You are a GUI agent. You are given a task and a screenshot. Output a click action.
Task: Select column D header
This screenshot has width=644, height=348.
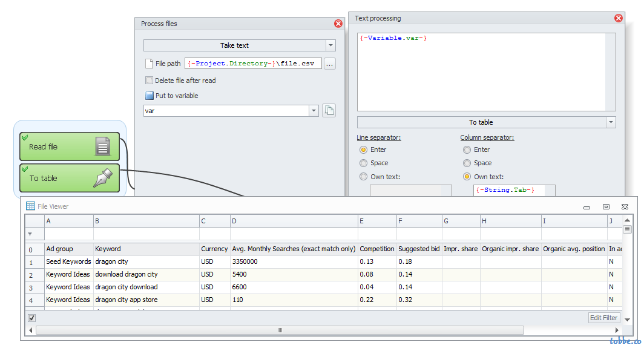[x=294, y=221]
